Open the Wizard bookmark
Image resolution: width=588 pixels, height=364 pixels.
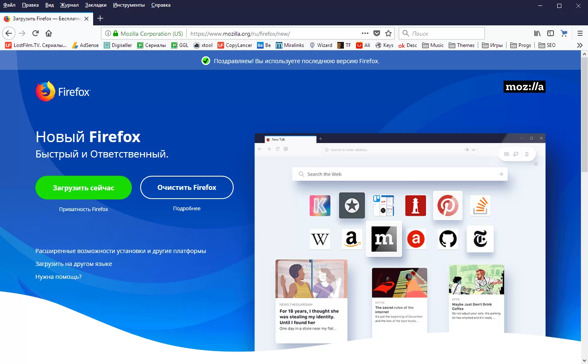(x=321, y=45)
